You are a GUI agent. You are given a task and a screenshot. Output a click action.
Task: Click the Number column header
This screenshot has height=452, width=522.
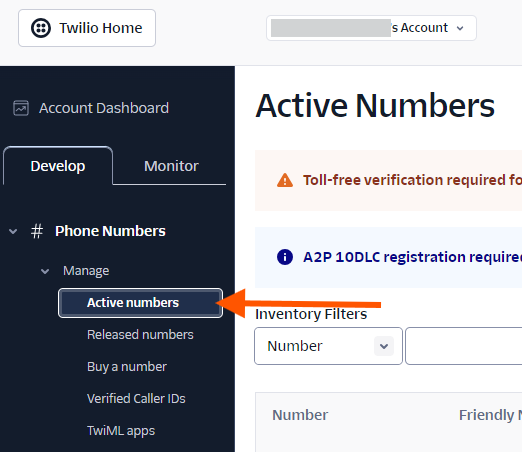coord(300,415)
